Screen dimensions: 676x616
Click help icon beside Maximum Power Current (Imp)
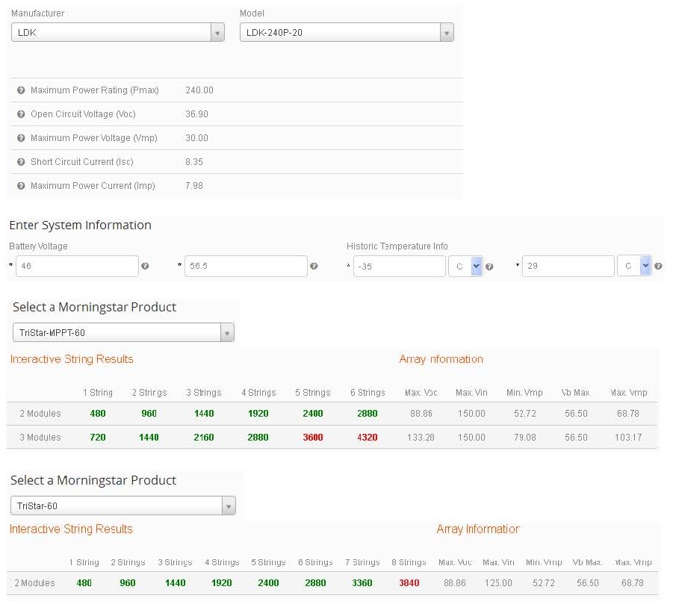[x=21, y=186]
